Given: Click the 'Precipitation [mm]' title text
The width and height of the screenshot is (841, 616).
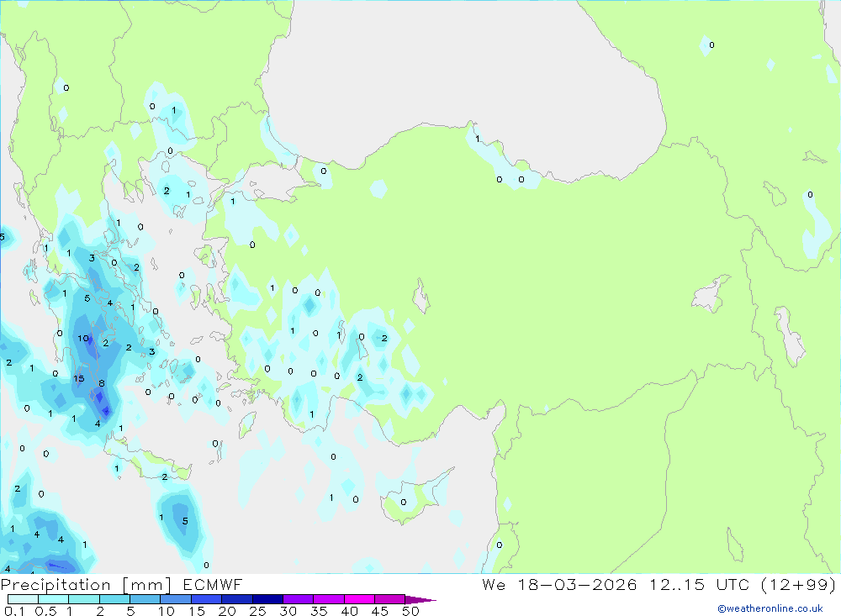Looking at the screenshot, I should point(86,584).
